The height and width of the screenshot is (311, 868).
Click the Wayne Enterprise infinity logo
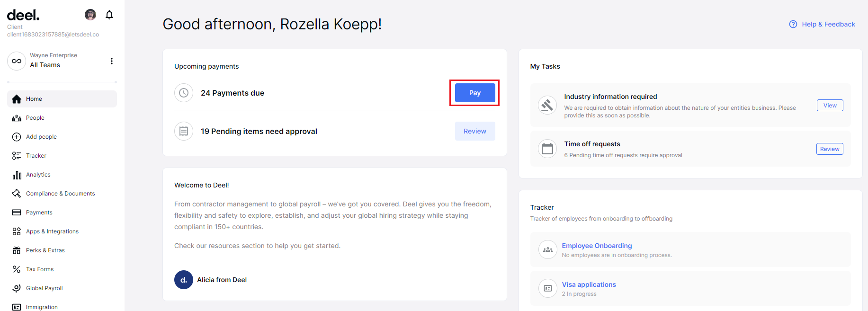[x=17, y=61]
